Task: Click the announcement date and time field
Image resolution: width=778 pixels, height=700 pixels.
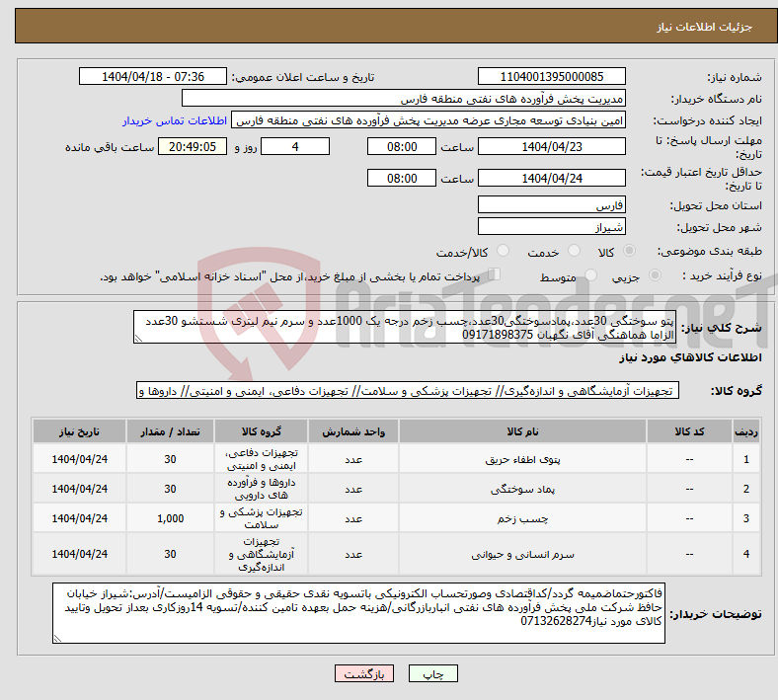Action: [153, 76]
